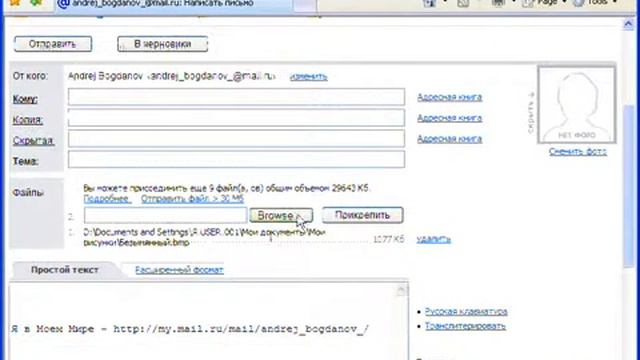
Task: Save the letter with В черновики button
Action: tap(162, 44)
